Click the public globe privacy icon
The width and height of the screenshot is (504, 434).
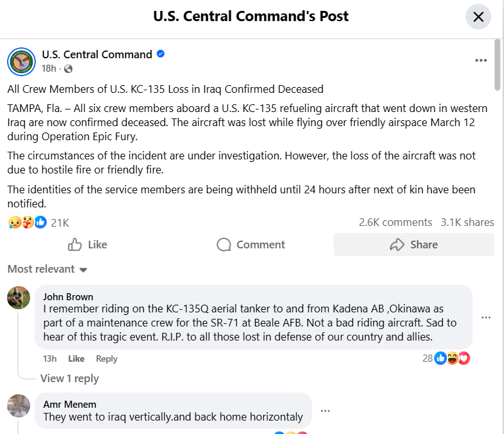pos(69,68)
